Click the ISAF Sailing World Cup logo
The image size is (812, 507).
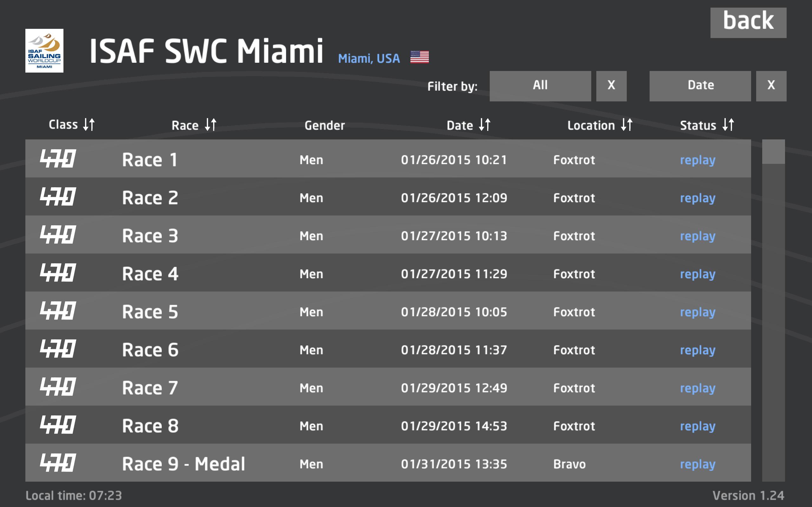click(44, 51)
